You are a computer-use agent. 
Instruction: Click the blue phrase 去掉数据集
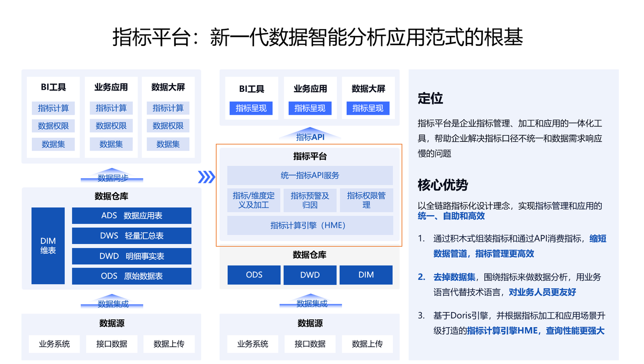pyautogui.click(x=454, y=277)
